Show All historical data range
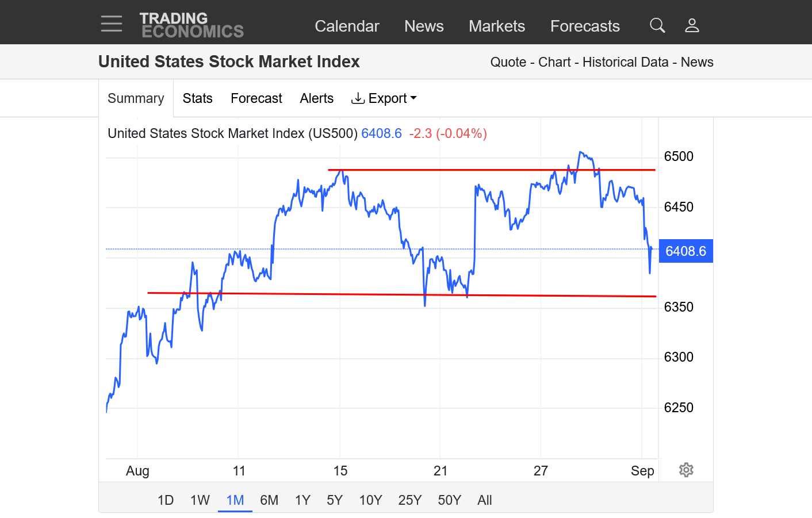 point(485,500)
